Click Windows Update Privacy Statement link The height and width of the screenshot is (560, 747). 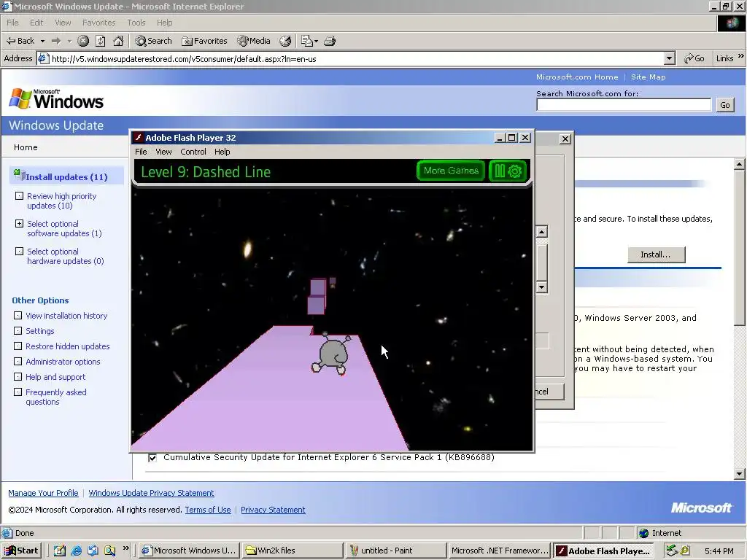[151, 493]
